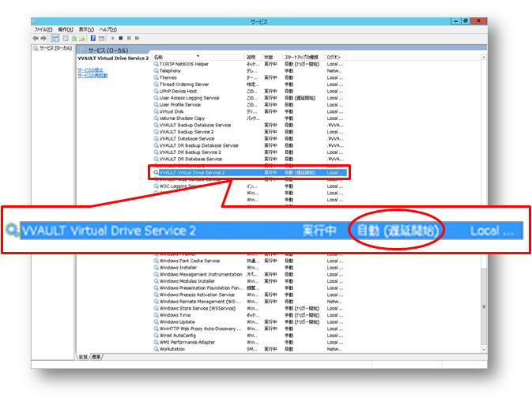Click the Forward arrow in toolbar
Screen dimensions: 532x402
[x=43, y=38]
